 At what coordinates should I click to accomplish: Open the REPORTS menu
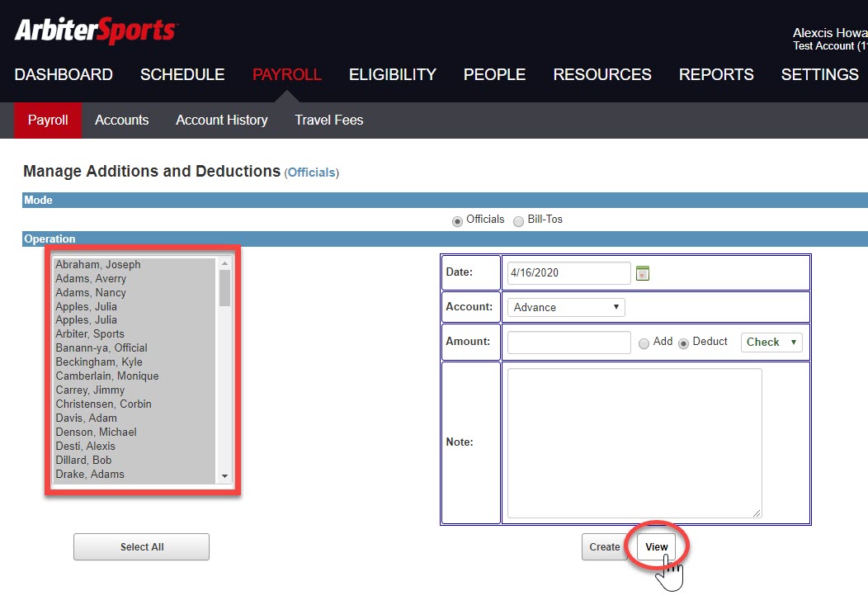(716, 74)
